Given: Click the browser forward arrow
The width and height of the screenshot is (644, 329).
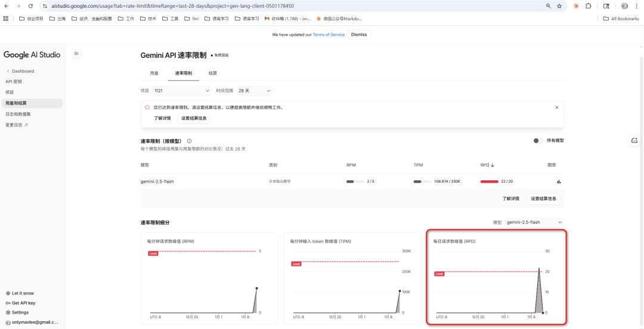Looking at the screenshot, I should click(18, 6).
